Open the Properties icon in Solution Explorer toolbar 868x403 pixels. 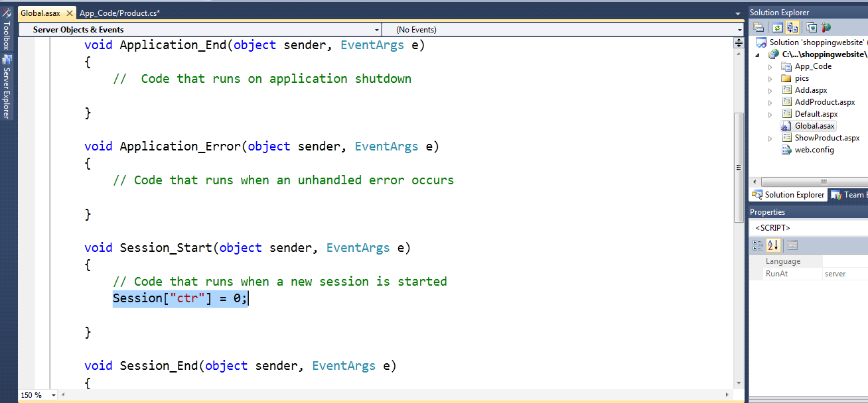click(759, 27)
